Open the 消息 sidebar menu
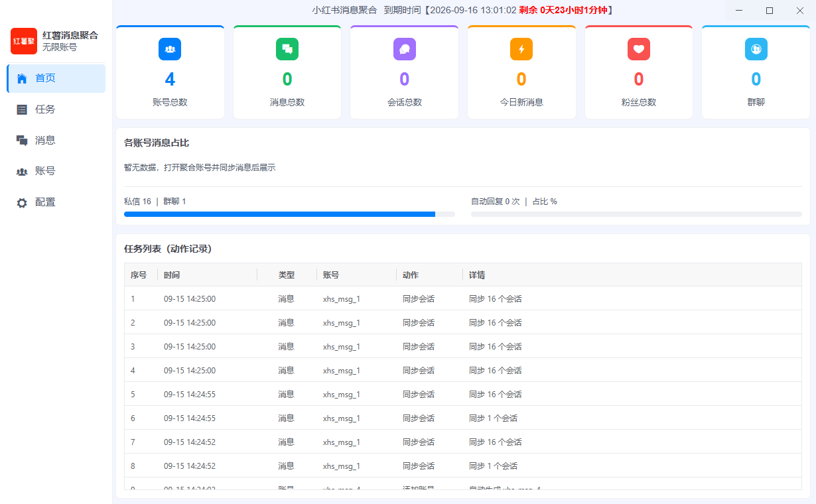The height and width of the screenshot is (504, 816). pyautogui.click(x=56, y=140)
